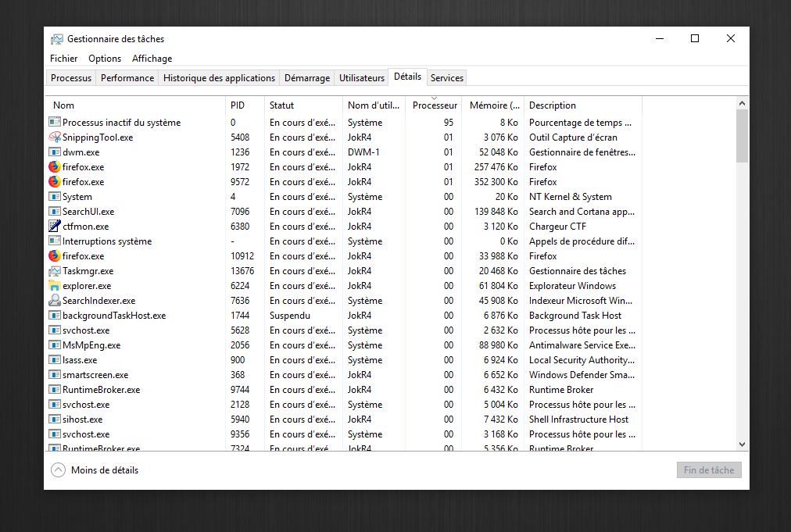The width and height of the screenshot is (791, 532).
Task: Click the scrollbar up arrow
Action: 742,103
